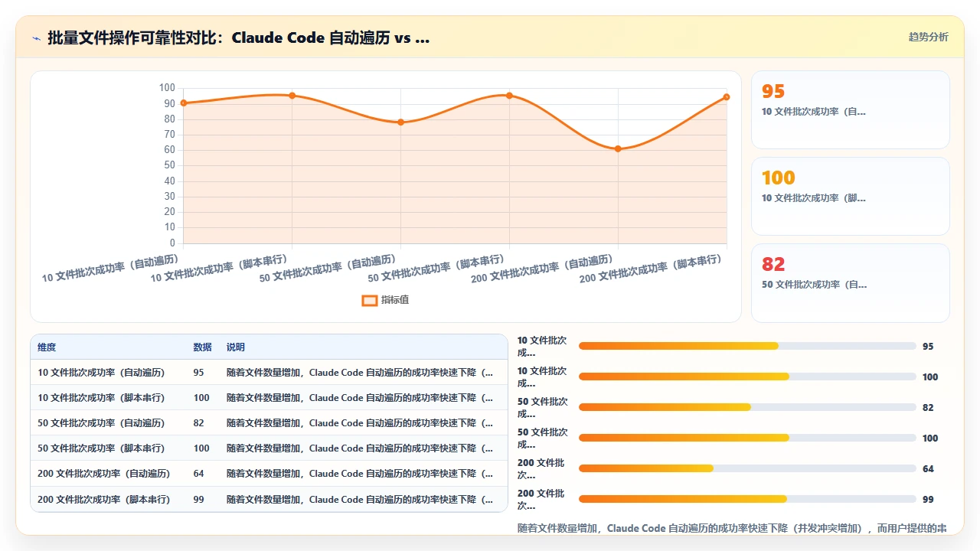The height and width of the screenshot is (551, 980).
Task: Select the chart point for 10 文件批次成功率（自动遍历）
Action: [184, 103]
